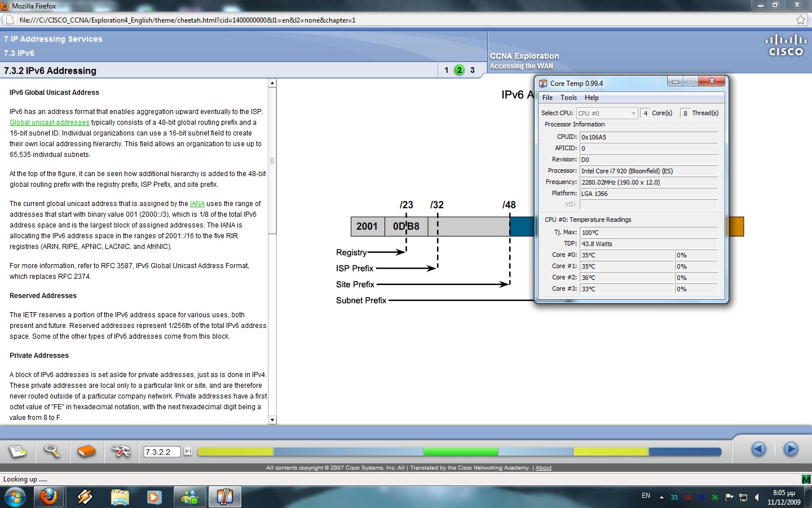The width and height of the screenshot is (812, 508).
Task: Open the index notes icon in course toolbar
Action: coord(17,451)
